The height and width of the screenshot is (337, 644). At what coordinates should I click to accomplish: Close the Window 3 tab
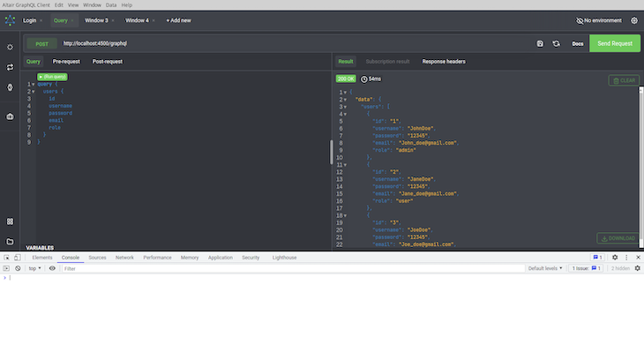click(113, 20)
